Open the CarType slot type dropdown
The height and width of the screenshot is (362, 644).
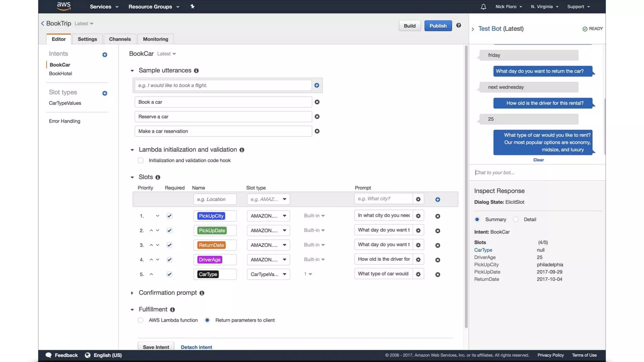tap(268, 274)
